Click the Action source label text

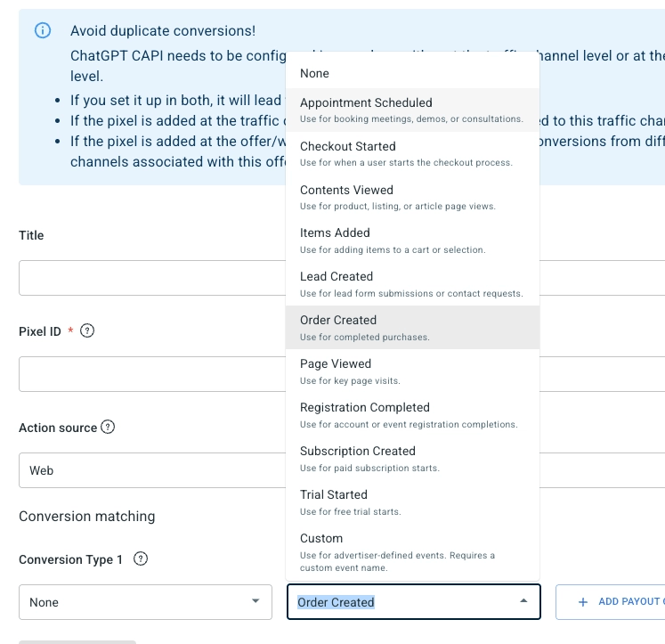tap(58, 428)
